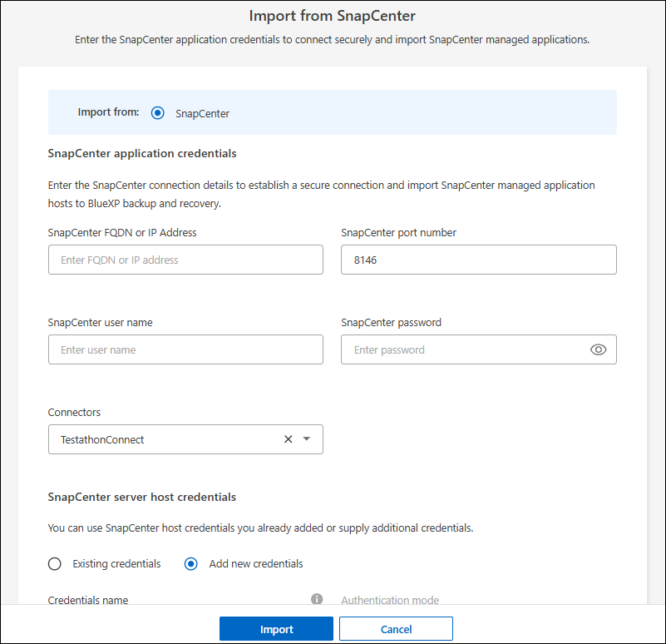
Task: Click the SnapCenter port number label
Action: tap(398, 233)
